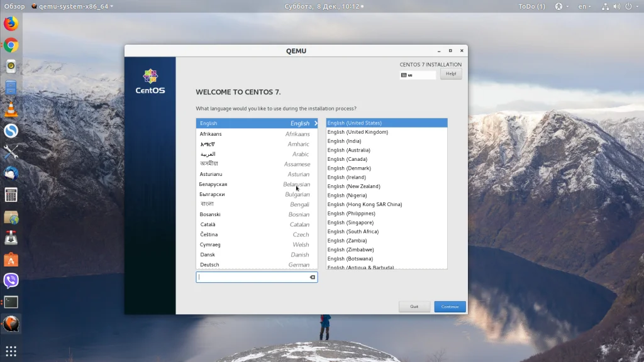The width and height of the screenshot is (644, 362).
Task: Select the running QEMU dock icon
Action: pyautogui.click(x=11, y=324)
